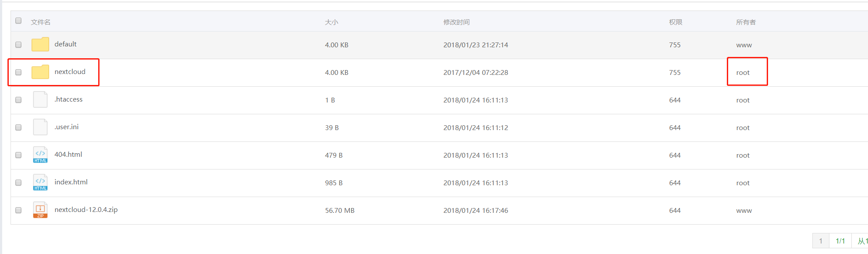Viewport: 868px width, 254px height.
Task: Open the nextcloud folder name link
Action: [x=70, y=72]
